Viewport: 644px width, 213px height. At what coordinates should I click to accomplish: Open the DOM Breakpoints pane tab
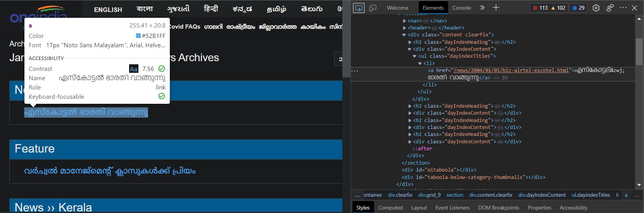(499, 208)
